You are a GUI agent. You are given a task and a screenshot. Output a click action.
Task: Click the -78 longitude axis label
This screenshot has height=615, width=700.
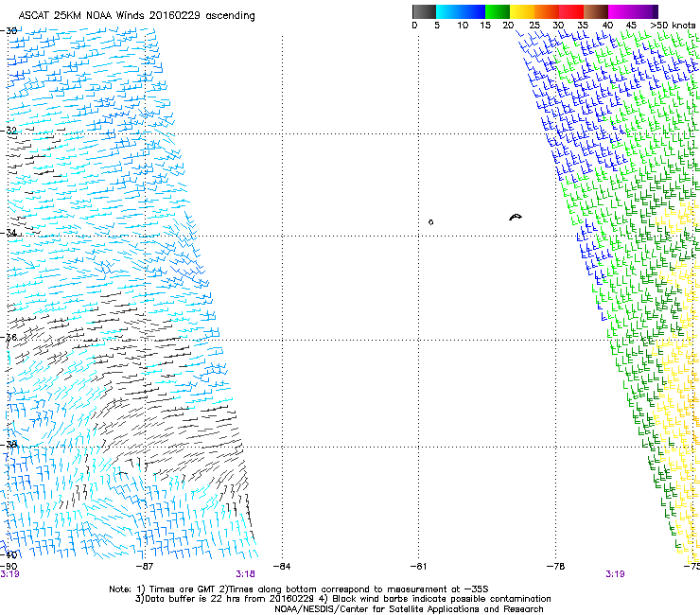(x=555, y=567)
